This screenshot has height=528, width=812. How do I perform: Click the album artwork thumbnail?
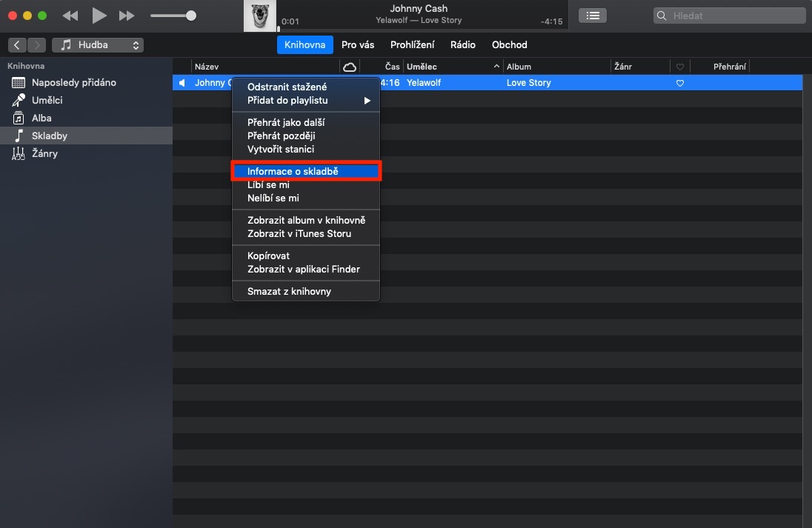(260, 16)
